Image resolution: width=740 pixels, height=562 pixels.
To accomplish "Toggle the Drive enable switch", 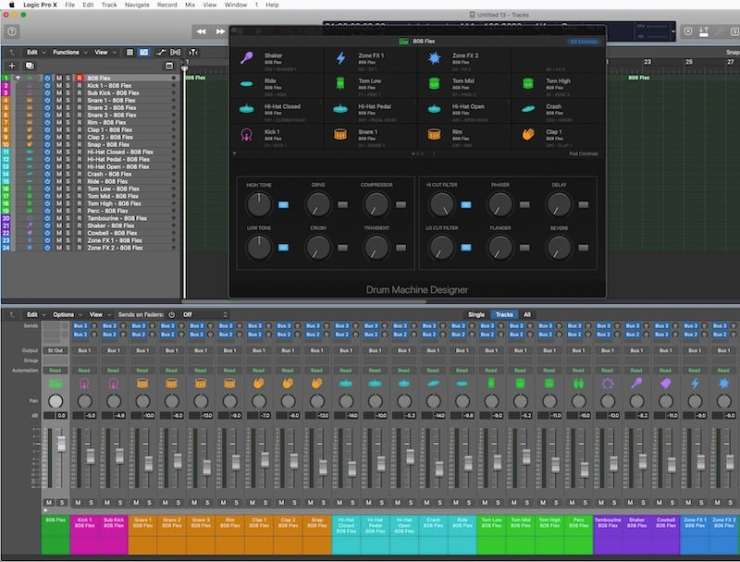I will click(343, 205).
